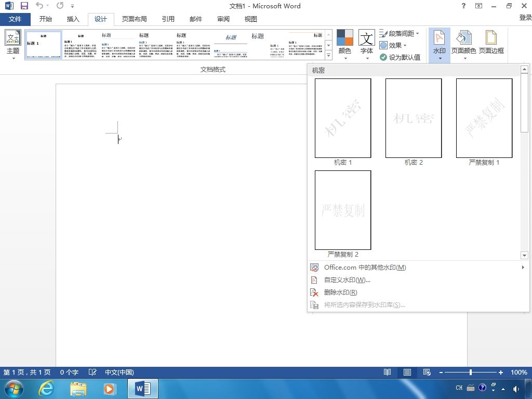Open the 主题 themes gallery button

pos(13,45)
